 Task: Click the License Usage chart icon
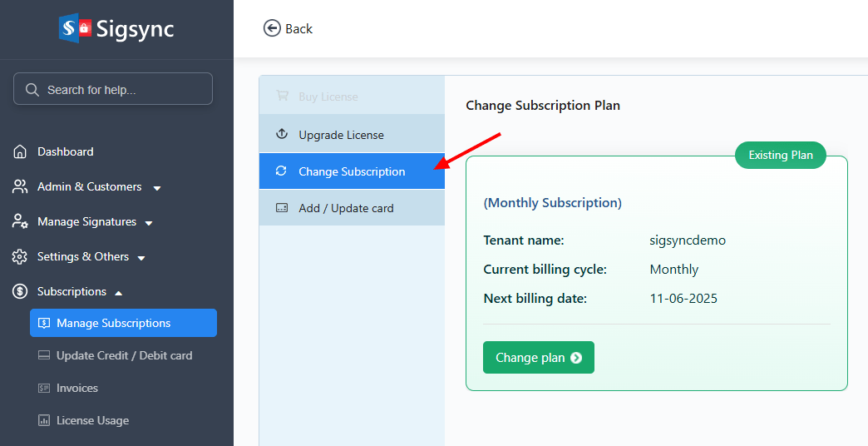pos(44,421)
